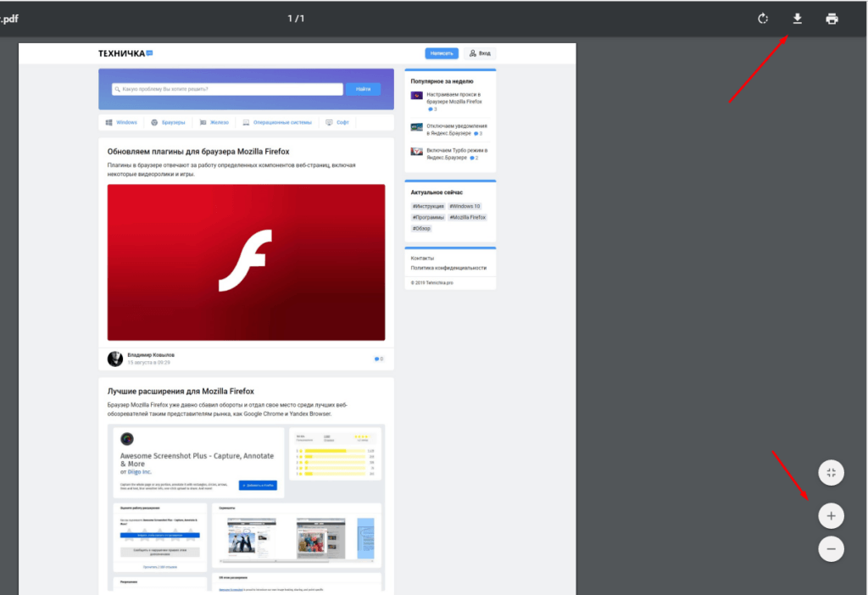
Task: Click the Найти search button
Action: (x=363, y=89)
